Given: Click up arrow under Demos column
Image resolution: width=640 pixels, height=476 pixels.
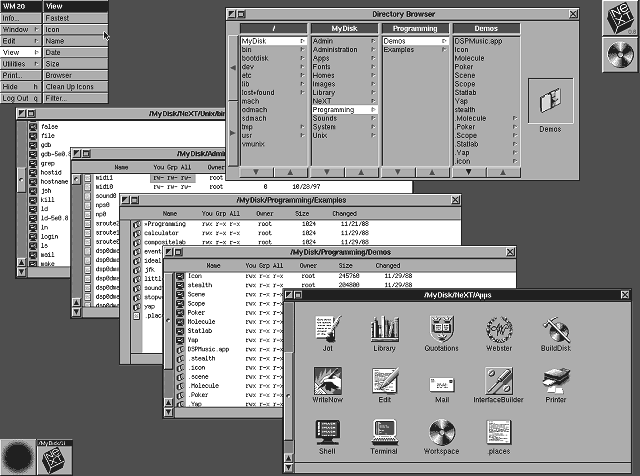Looking at the screenshot, I should tap(503, 172).
